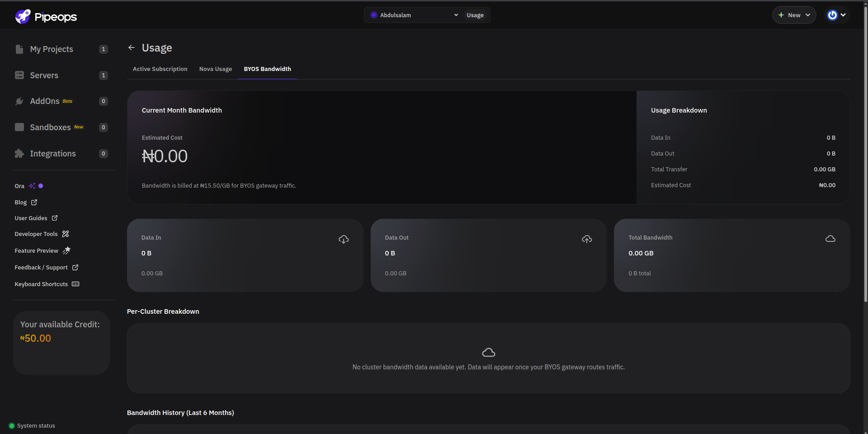868x434 pixels.
Task: Click Blog external link icon
Action: coord(34,202)
